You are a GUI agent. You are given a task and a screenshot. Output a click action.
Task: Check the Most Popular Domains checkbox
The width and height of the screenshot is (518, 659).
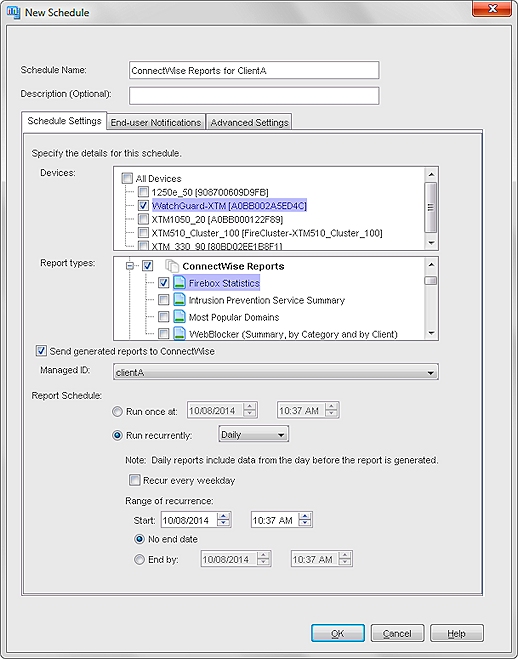(163, 316)
